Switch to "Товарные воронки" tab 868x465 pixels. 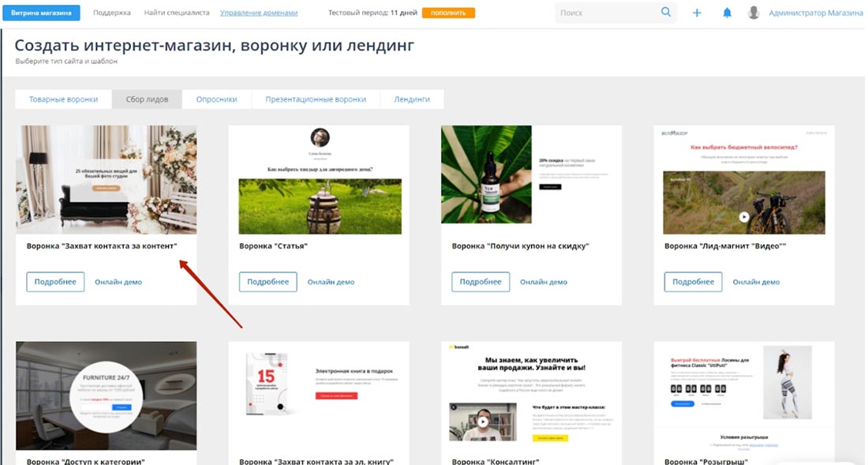point(63,99)
